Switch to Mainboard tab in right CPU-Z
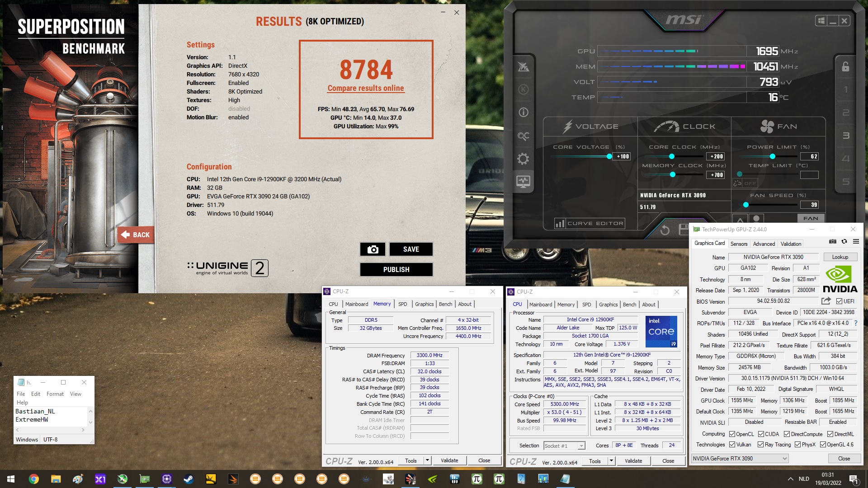Screen dimensions: 868x488 [x=541, y=305]
